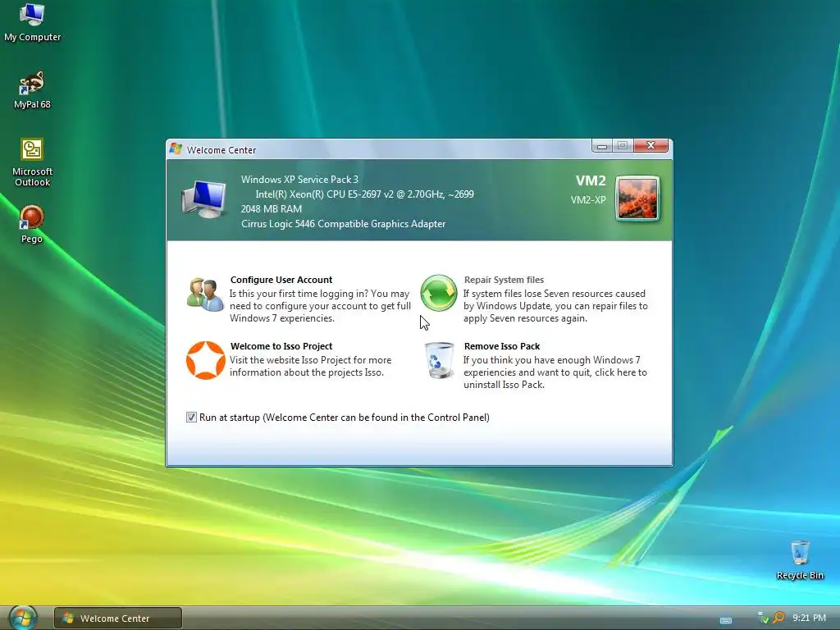
Task: Open My Computer desktop icon
Action: (x=32, y=21)
